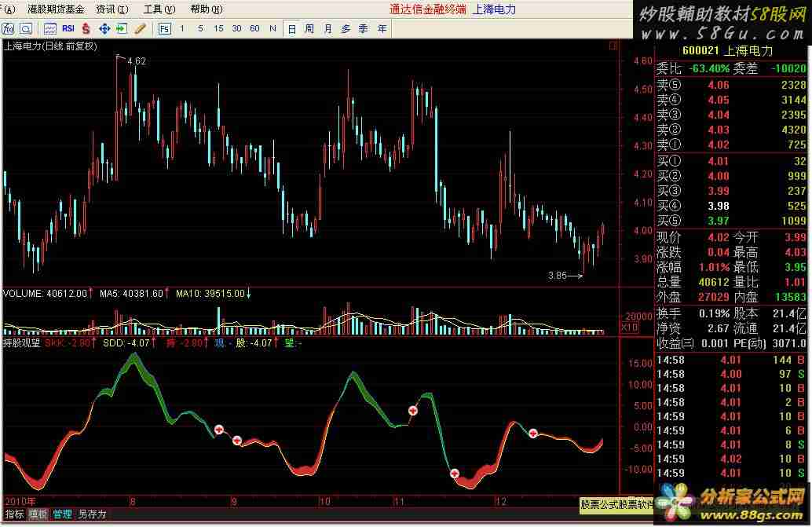
Task: Click the 4.62 high price label
Action: pyautogui.click(x=136, y=61)
